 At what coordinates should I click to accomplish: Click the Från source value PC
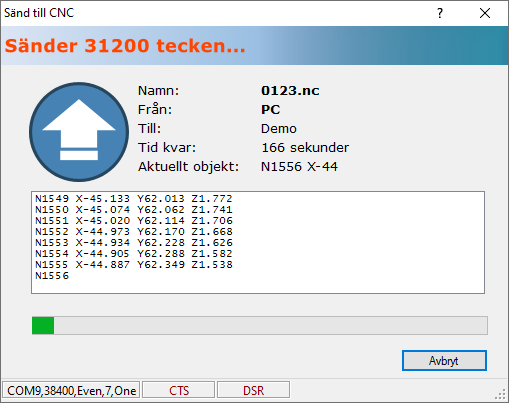tap(271, 110)
